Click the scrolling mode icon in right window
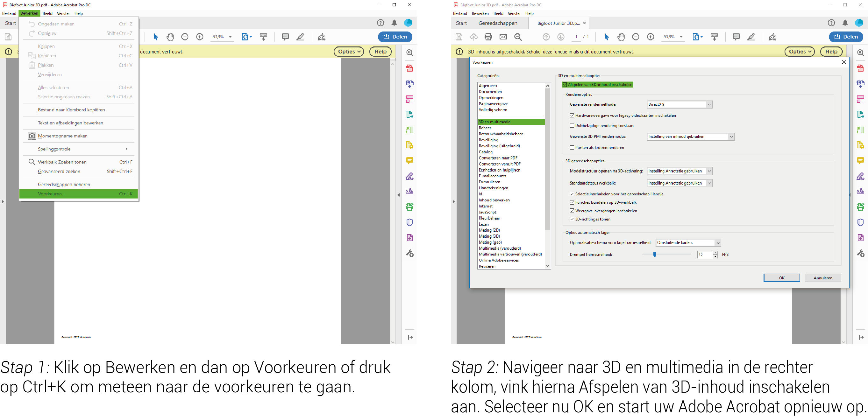This screenshot has height=420, width=868. (x=714, y=37)
